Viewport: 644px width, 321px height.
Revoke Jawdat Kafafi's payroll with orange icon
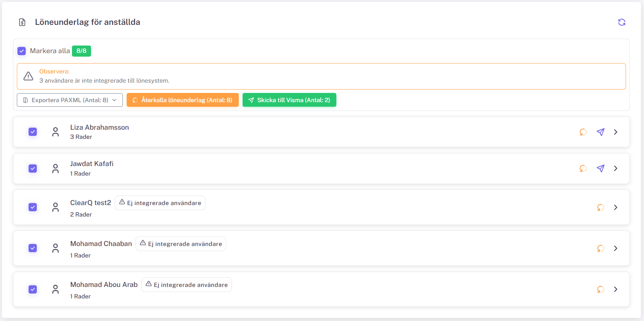(583, 168)
